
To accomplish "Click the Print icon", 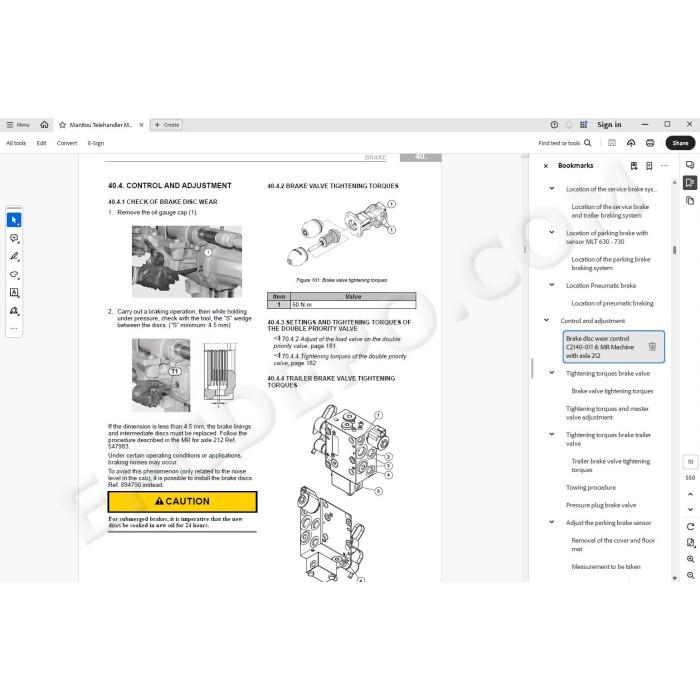I will tap(650, 143).
